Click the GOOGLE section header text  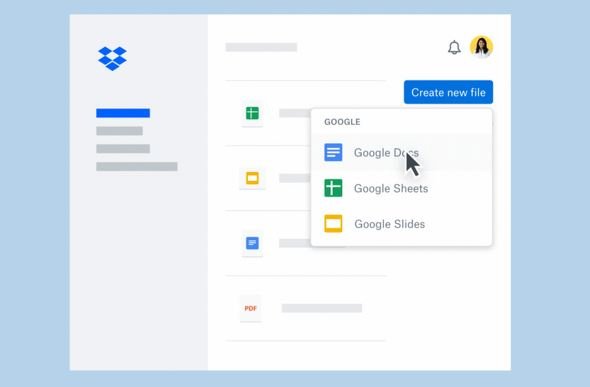click(x=342, y=122)
